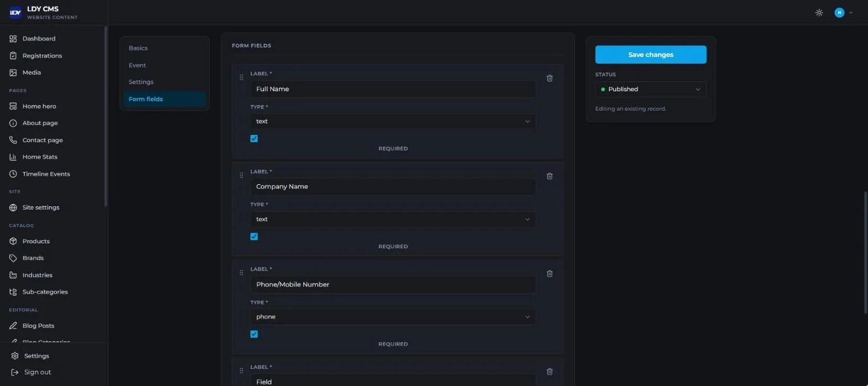Click the Save changes button
The image size is (868, 386).
click(x=651, y=55)
